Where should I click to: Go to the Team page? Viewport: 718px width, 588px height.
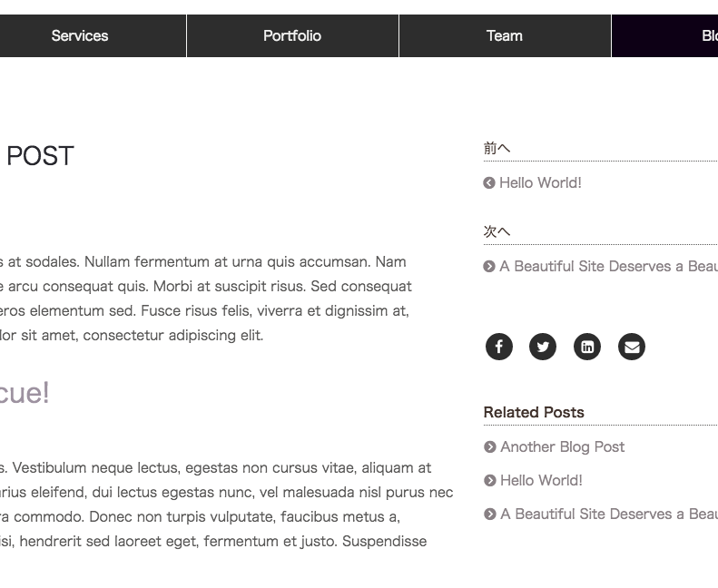505,35
